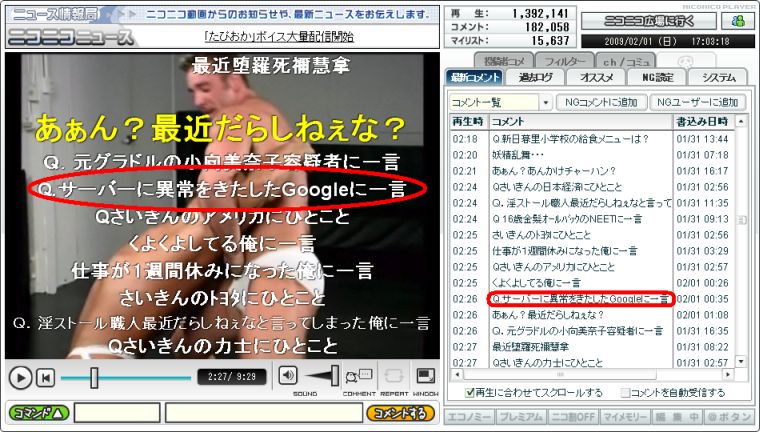Submit with the コメントする button
Viewport: 760px width, 432px height.
click(400, 413)
